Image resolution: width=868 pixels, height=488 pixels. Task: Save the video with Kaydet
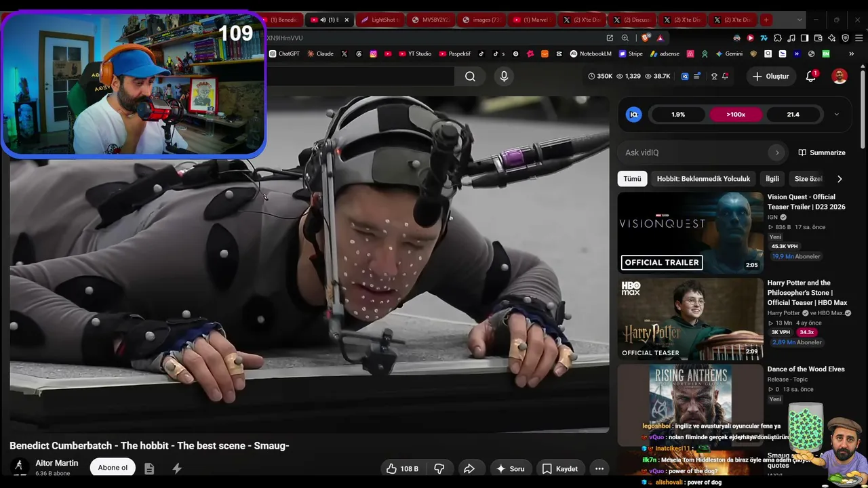coord(560,468)
